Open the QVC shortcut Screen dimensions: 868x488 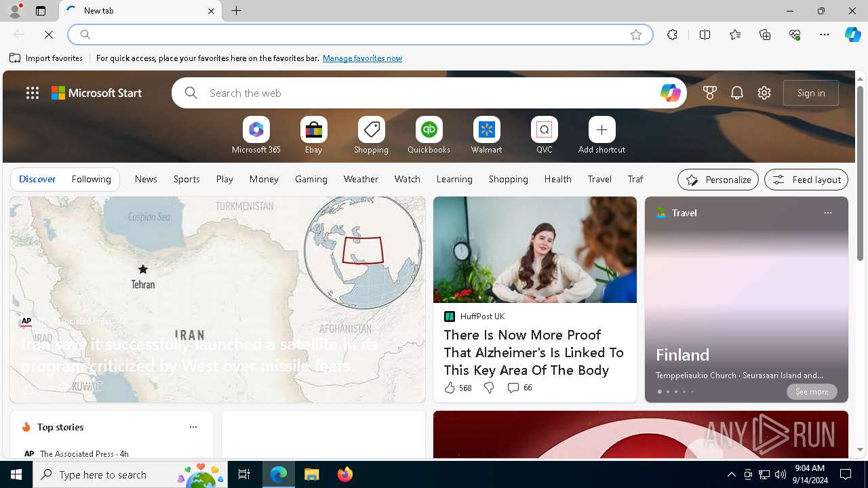[x=544, y=136]
